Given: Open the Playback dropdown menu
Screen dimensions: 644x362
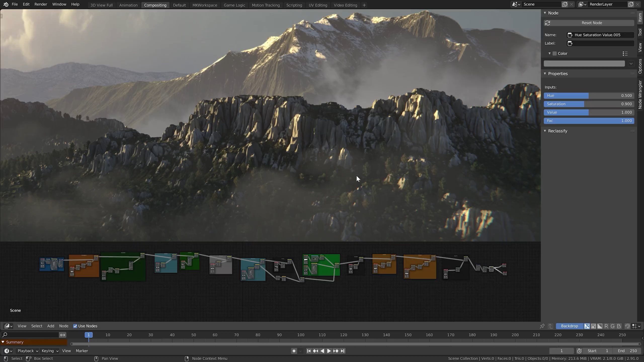Looking at the screenshot, I should [x=28, y=351].
